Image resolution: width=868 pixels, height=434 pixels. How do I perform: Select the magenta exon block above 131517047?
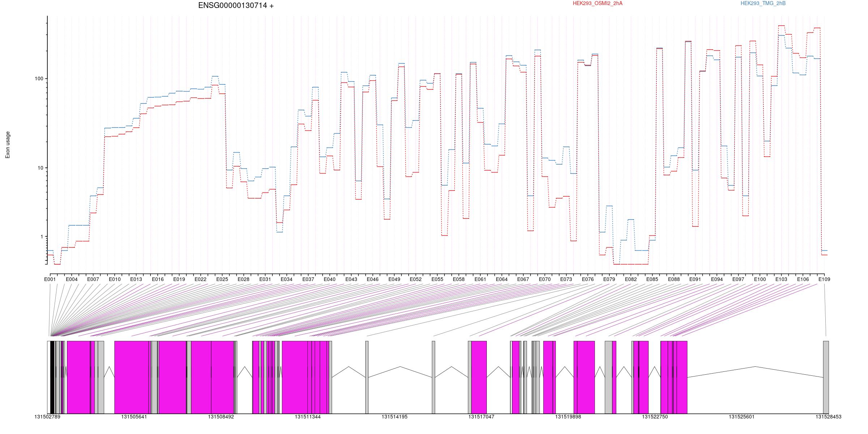click(x=479, y=377)
